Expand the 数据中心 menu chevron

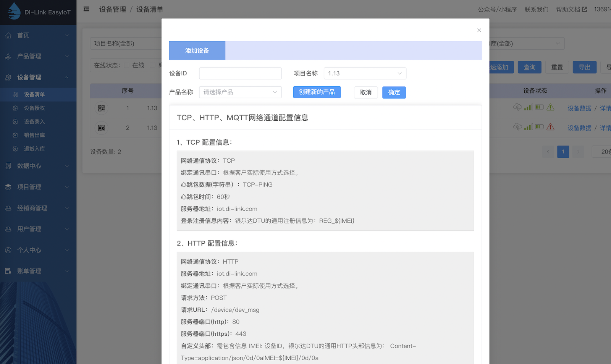point(67,166)
